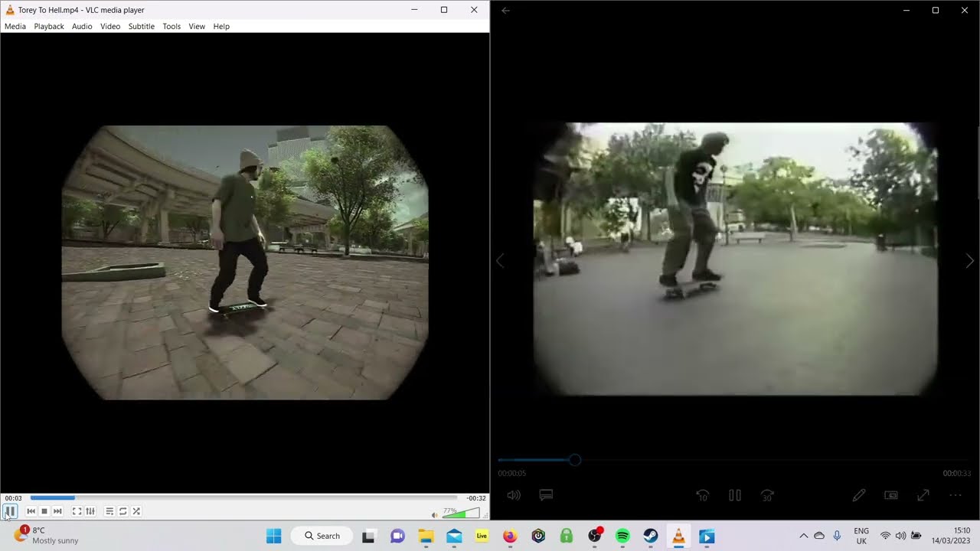Go back in the right video player
Screen dimensions: 980x551
click(505, 11)
